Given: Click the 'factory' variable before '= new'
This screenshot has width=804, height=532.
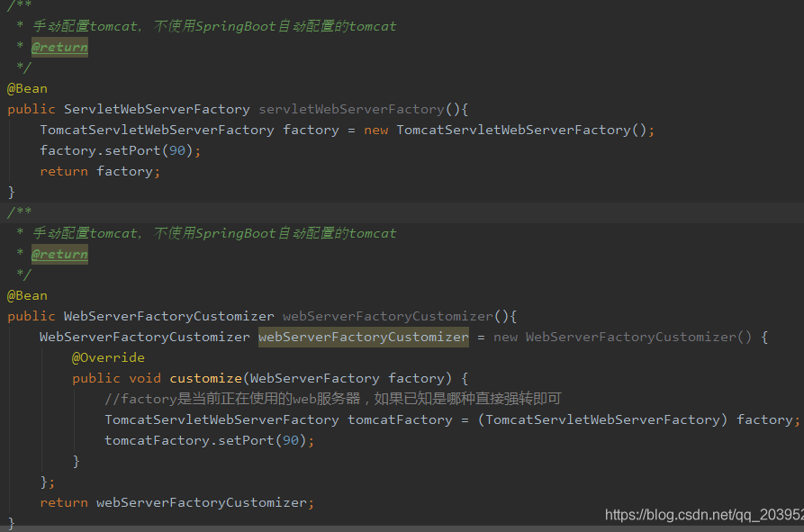Looking at the screenshot, I should [311, 131].
